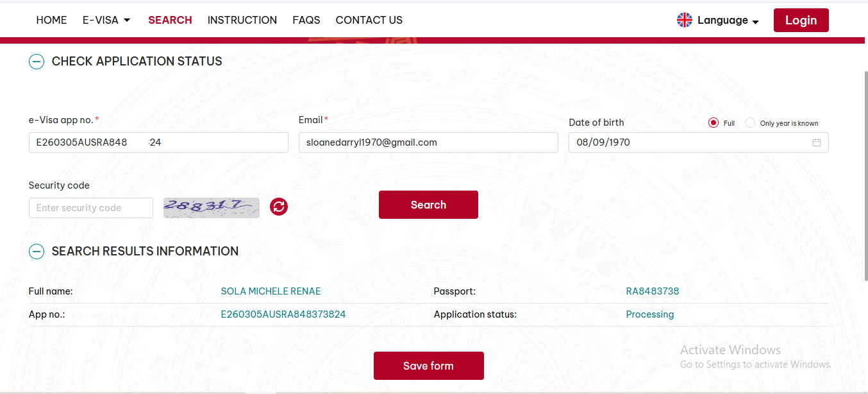The image size is (868, 394).
Task: Select the Only year is known option
Action: pos(750,123)
